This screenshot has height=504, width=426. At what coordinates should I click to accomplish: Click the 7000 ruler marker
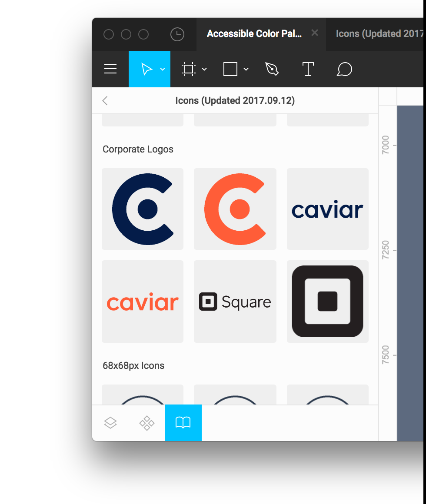(386, 145)
